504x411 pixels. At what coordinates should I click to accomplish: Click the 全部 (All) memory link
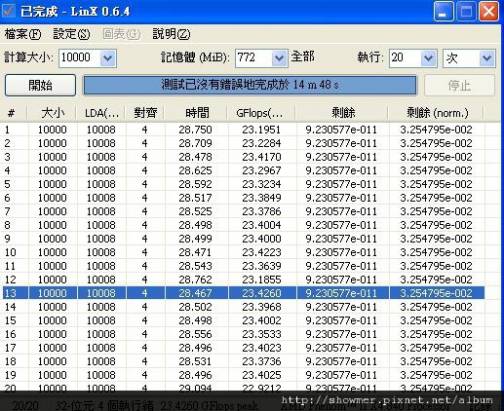tap(302, 57)
